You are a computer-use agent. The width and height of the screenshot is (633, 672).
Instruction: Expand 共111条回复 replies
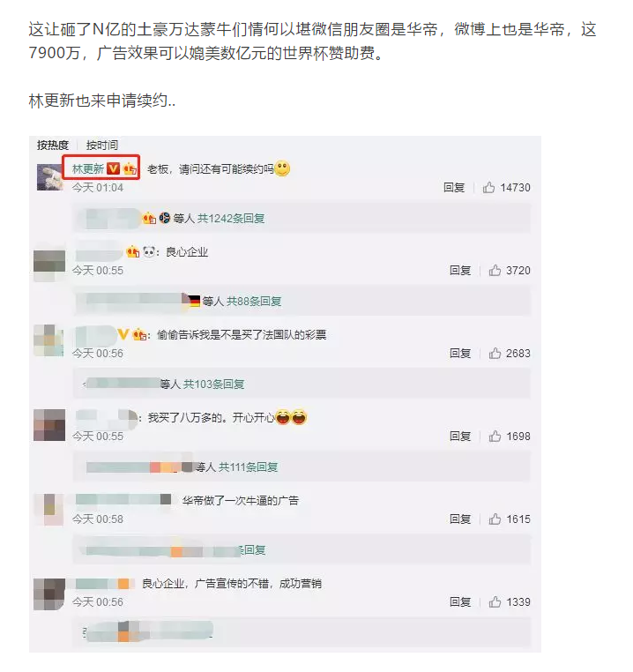tap(248, 467)
